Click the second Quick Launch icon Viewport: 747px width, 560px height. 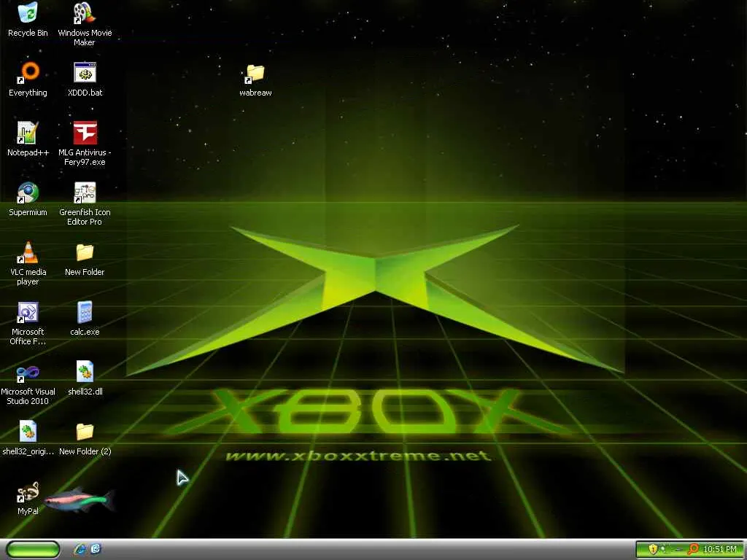[96, 549]
